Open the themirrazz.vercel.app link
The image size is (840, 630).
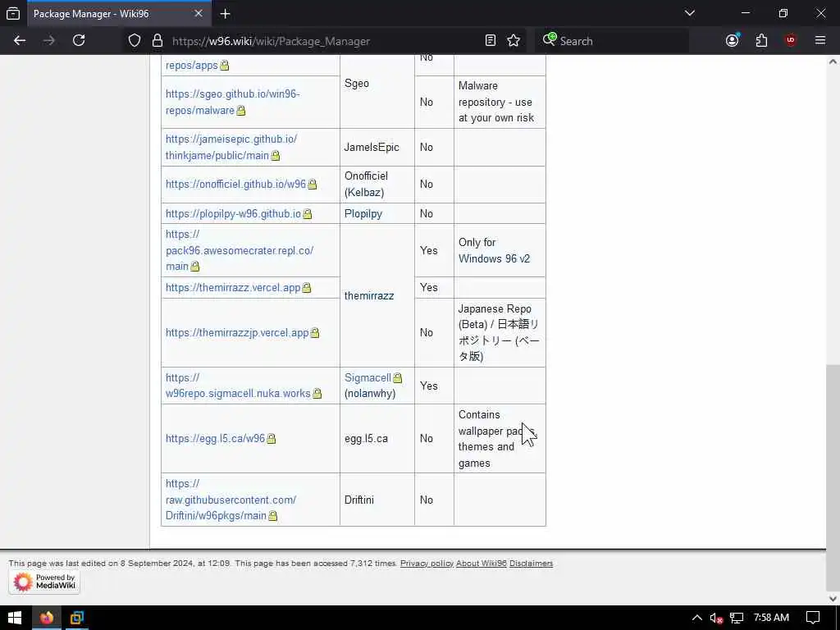232,288
